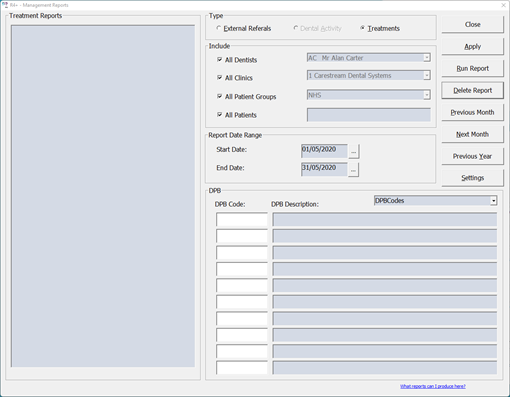Click the R4+ application icon in title bar

[x=5, y=5]
